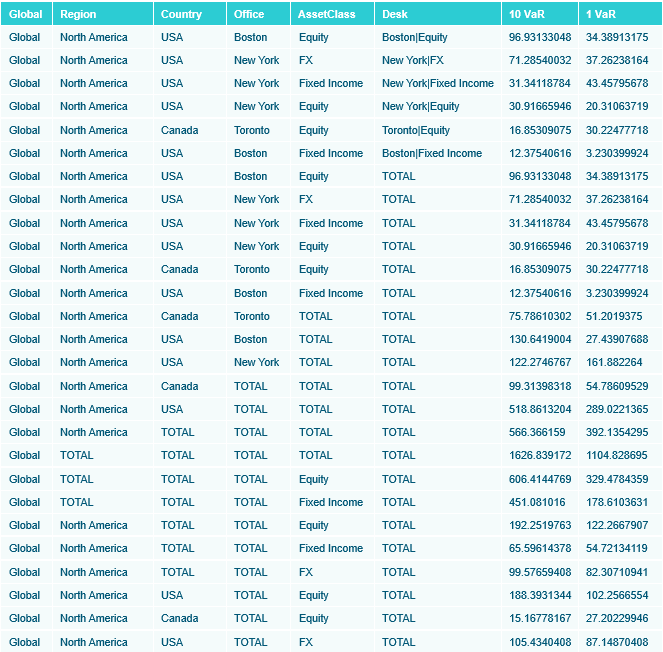Viewport: 663px width, 652px height.
Task: Select the 566.366159 value cell
Action: (x=537, y=432)
